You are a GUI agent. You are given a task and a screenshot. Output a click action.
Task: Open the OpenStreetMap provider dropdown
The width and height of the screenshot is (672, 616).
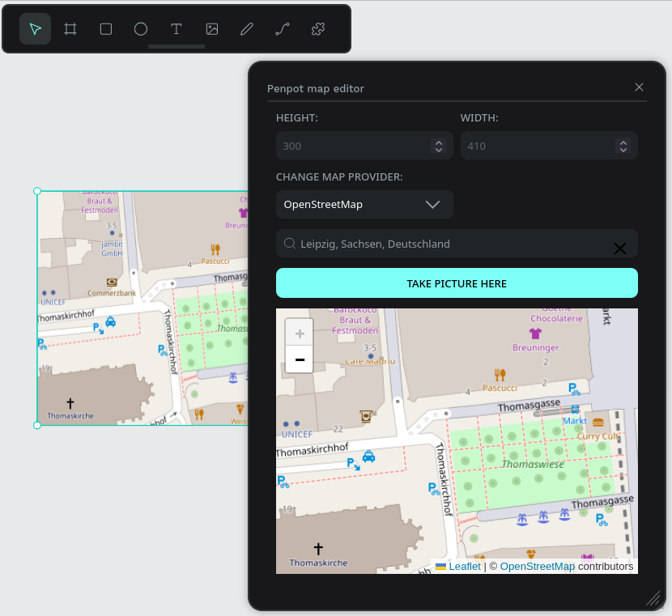(364, 204)
